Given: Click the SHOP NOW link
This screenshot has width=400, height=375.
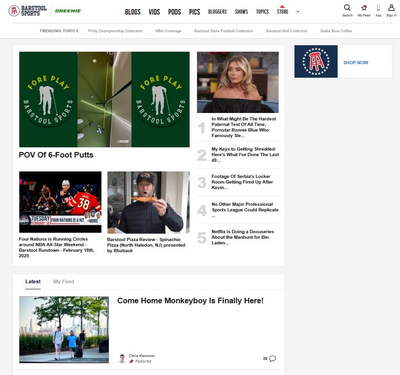Looking at the screenshot, I should coord(356,62).
